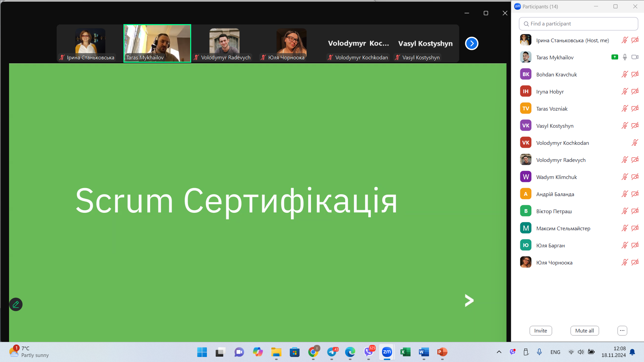Click the annotation pencil icon on slide
The height and width of the screenshot is (362, 644).
(x=16, y=304)
